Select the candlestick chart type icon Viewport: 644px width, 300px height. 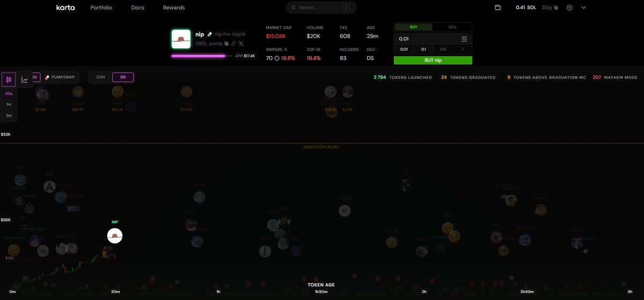coord(9,79)
